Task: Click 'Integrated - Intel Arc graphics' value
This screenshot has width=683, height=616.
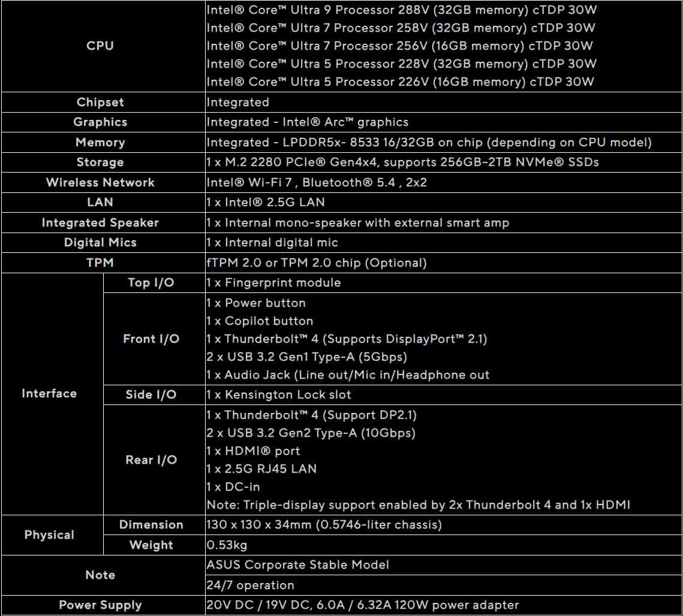Action: point(308,122)
